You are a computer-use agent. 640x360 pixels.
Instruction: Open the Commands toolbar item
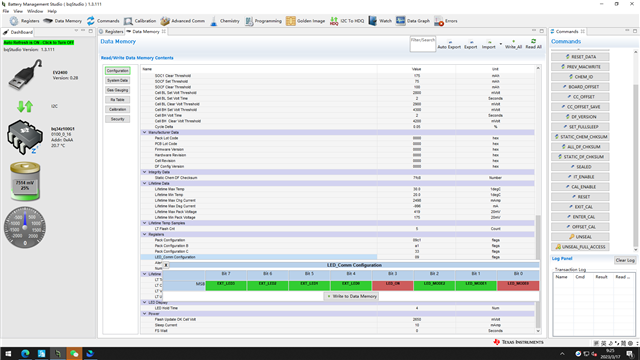[x=103, y=21]
